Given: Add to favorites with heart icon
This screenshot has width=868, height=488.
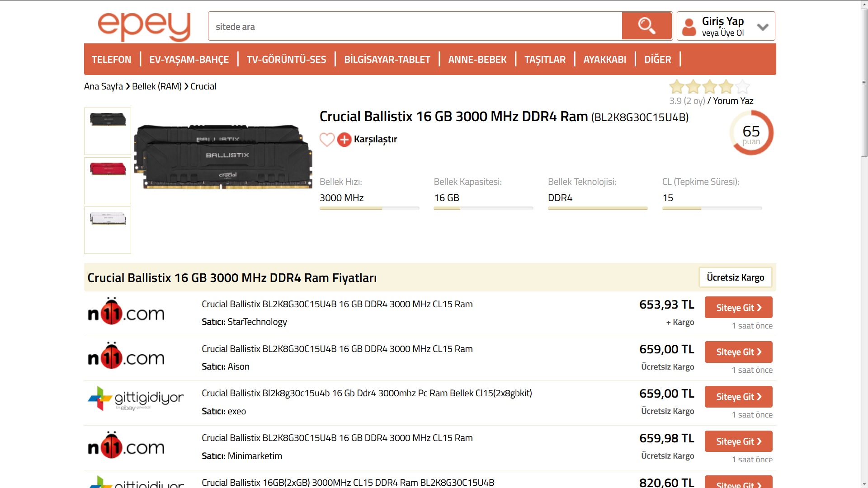Looking at the screenshot, I should click(327, 140).
